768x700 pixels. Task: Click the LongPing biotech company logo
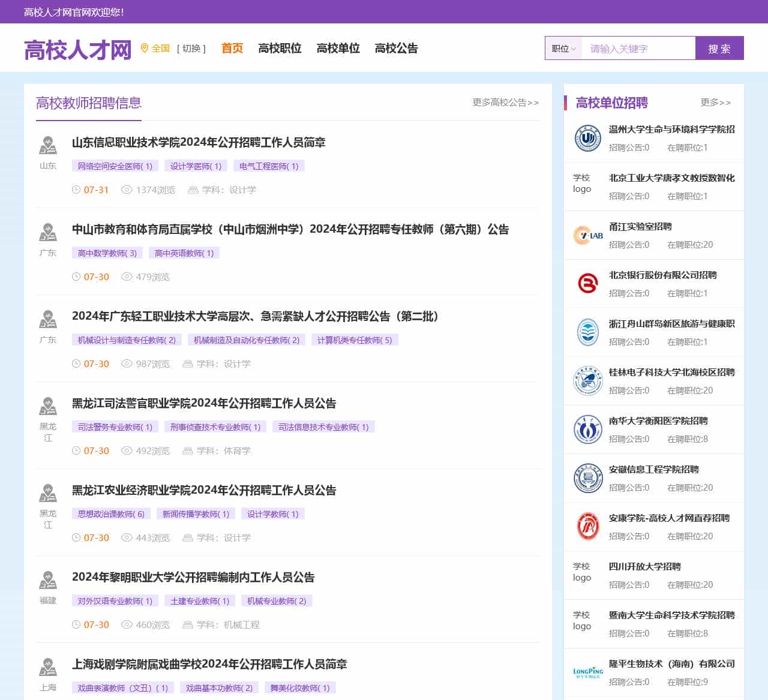coord(587,672)
